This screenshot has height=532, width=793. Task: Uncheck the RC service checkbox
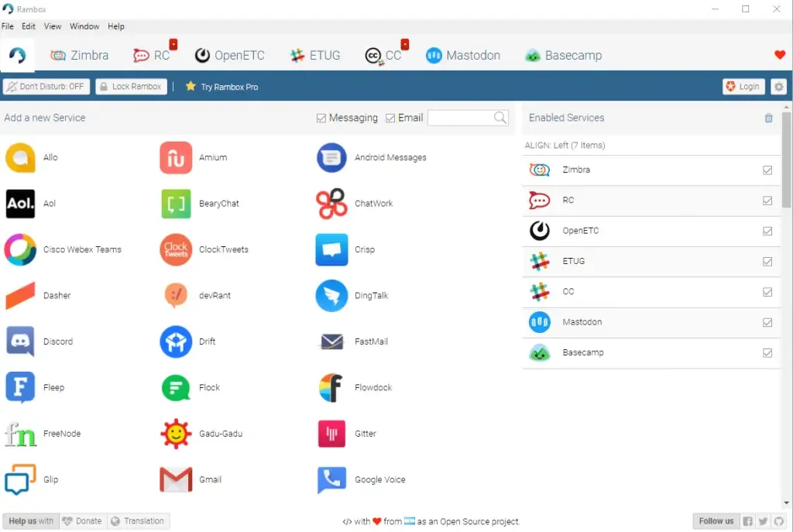(x=767, y=201)
